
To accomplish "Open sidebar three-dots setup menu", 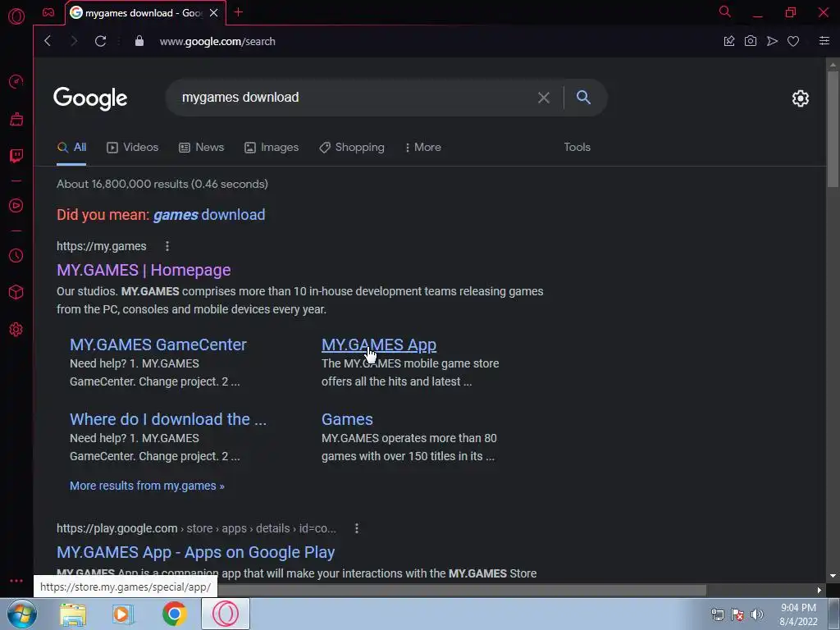I will coord(16,581).
